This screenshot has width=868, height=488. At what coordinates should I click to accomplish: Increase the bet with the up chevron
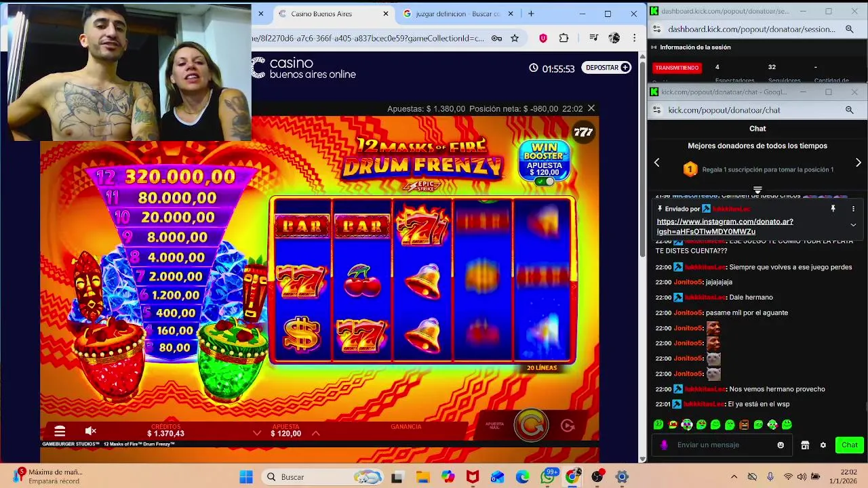tap(315, 433)
